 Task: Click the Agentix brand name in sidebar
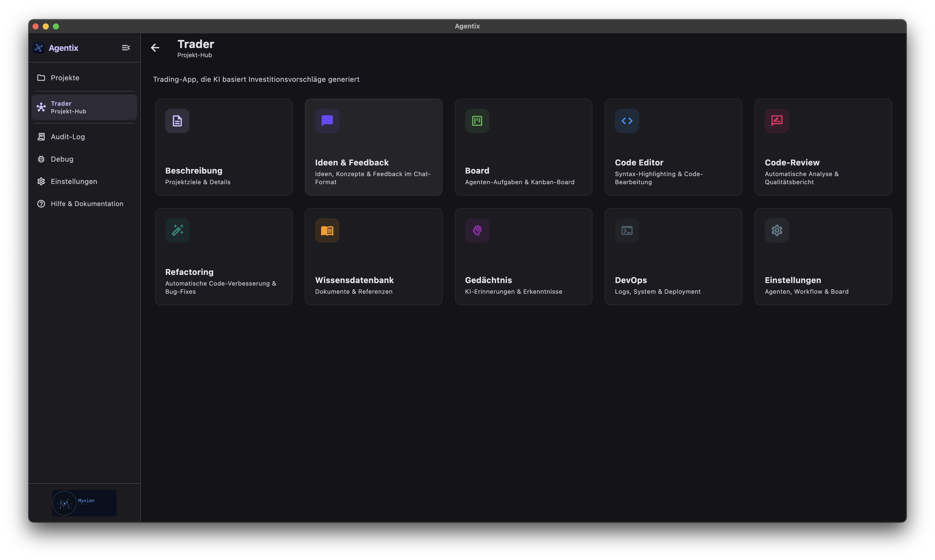[x=63, y=48]
